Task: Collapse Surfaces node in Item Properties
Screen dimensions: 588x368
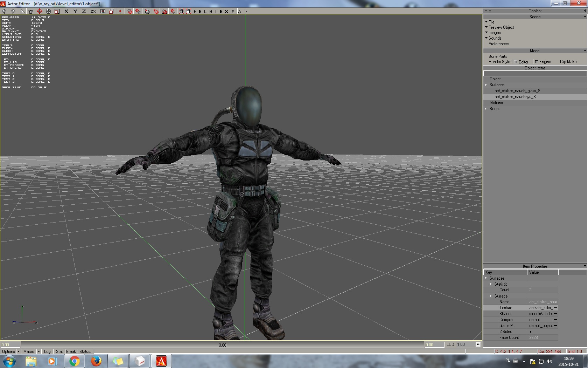Action: [x=486, y=278]
